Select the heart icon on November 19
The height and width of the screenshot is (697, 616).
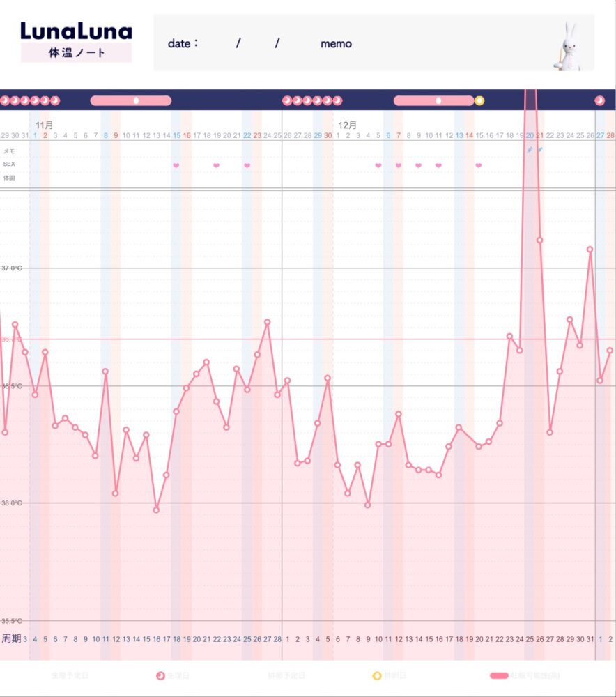pyautogui.click(x=216, y=165)
